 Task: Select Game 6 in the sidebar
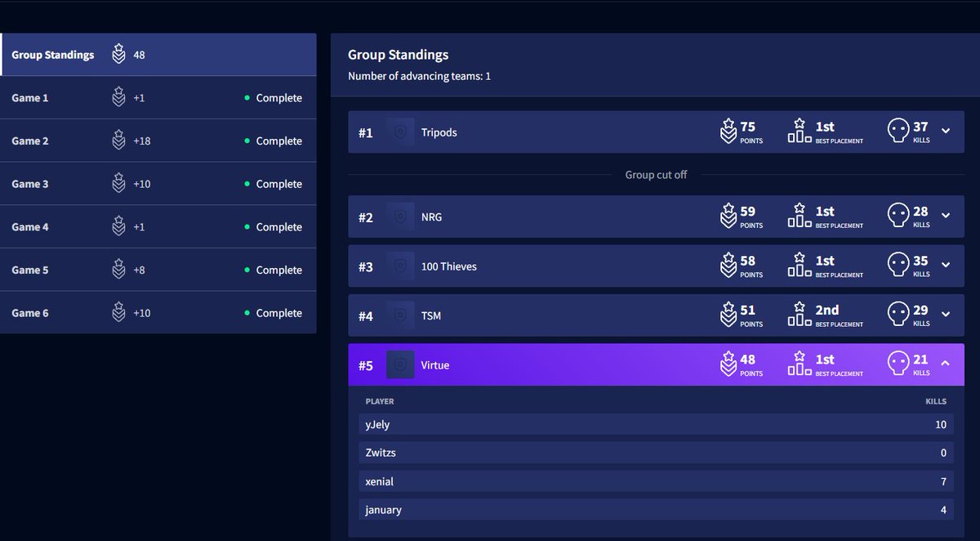[158, 313]
